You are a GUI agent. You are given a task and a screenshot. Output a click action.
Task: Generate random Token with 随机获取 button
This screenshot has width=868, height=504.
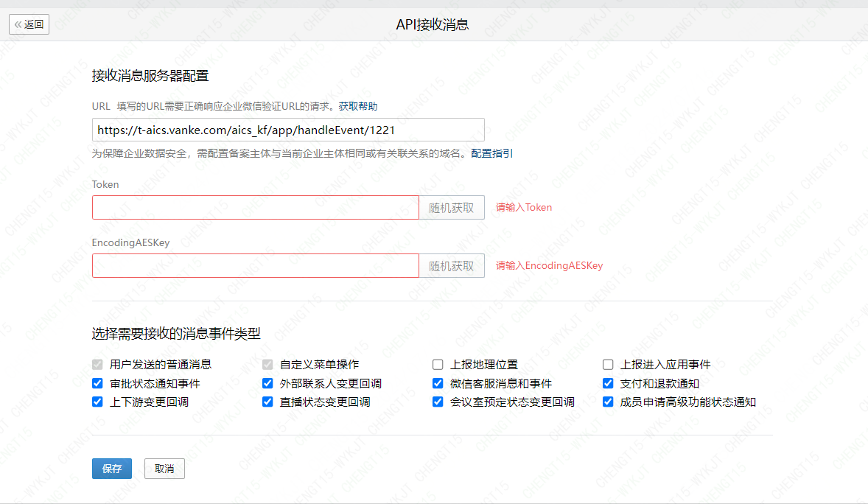(451, 207)
